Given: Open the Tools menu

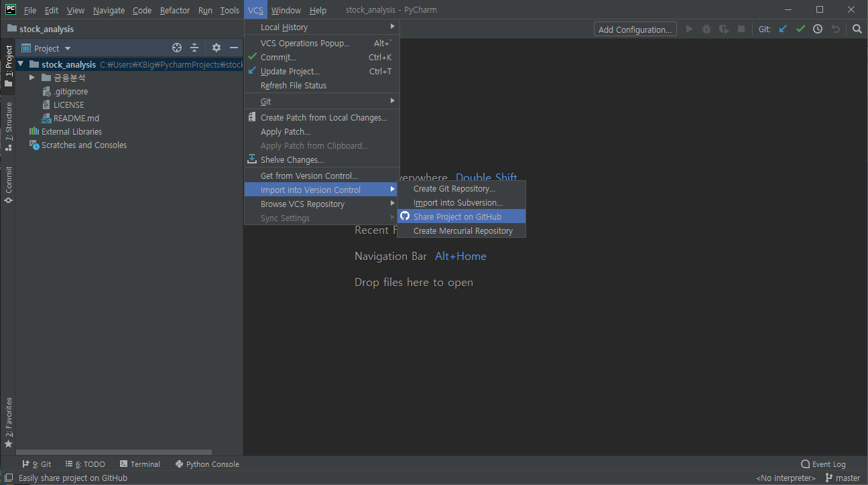Looking at the screenshot, I should 230,10.
